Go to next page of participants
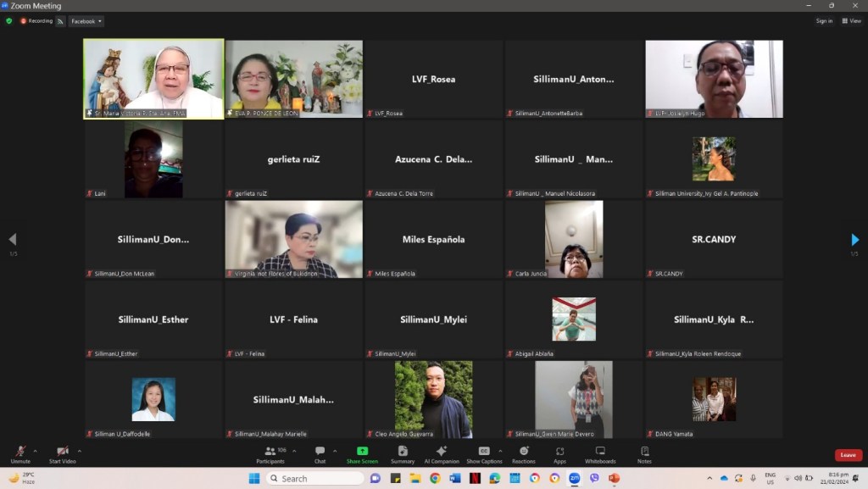Viewport: 868px width, 489px height. 854,240
